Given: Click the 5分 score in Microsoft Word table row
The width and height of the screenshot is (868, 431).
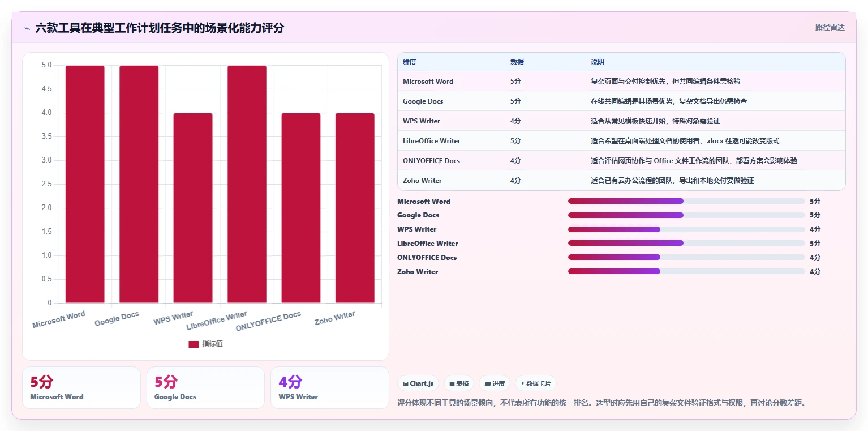Looking at the screenshot, I should pos(515,82).
